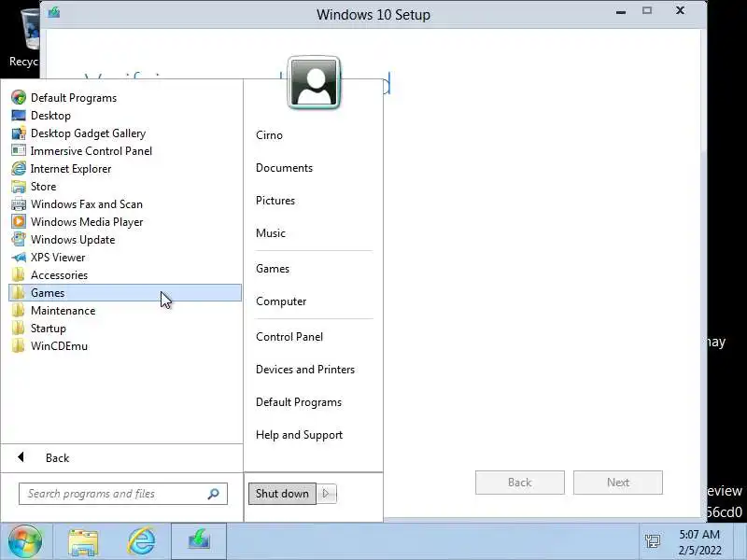Click the network icon in system tray
The width and height of the screenshot is (747, 560).
(653, 541)
